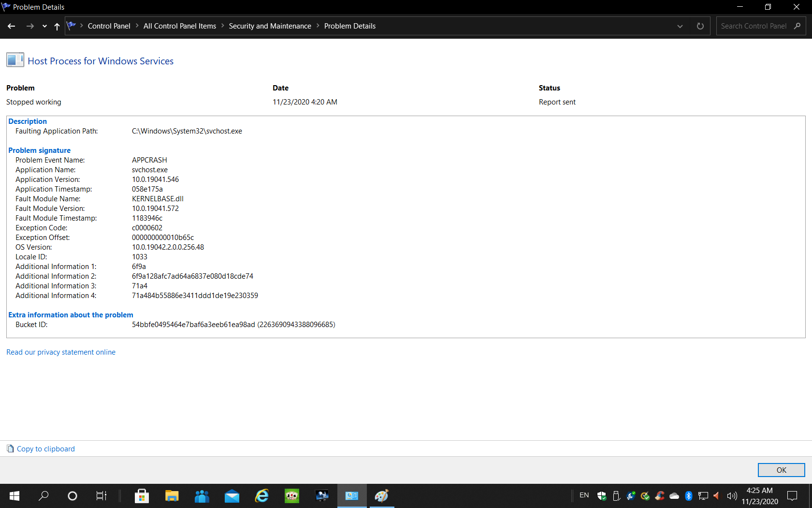Viewport: 812px width, 508px height.
Task: Select Problem Details breadcrumb
Action: (350, 26)
